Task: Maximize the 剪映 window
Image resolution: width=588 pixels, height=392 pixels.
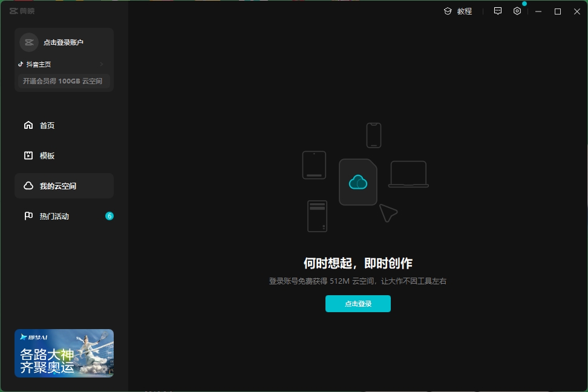Action: pyautogui.click(x=558, y=11)
